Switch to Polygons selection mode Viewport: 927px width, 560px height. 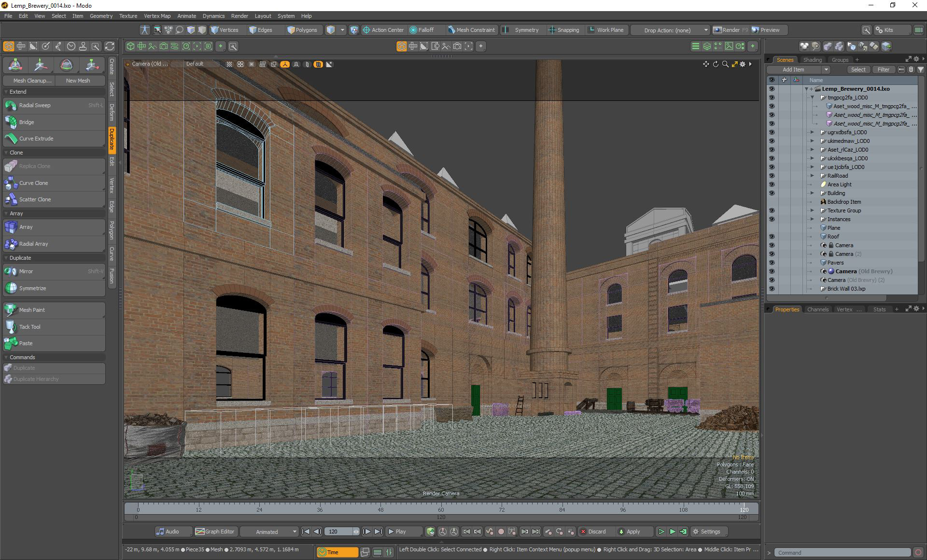tap(302, 30)
